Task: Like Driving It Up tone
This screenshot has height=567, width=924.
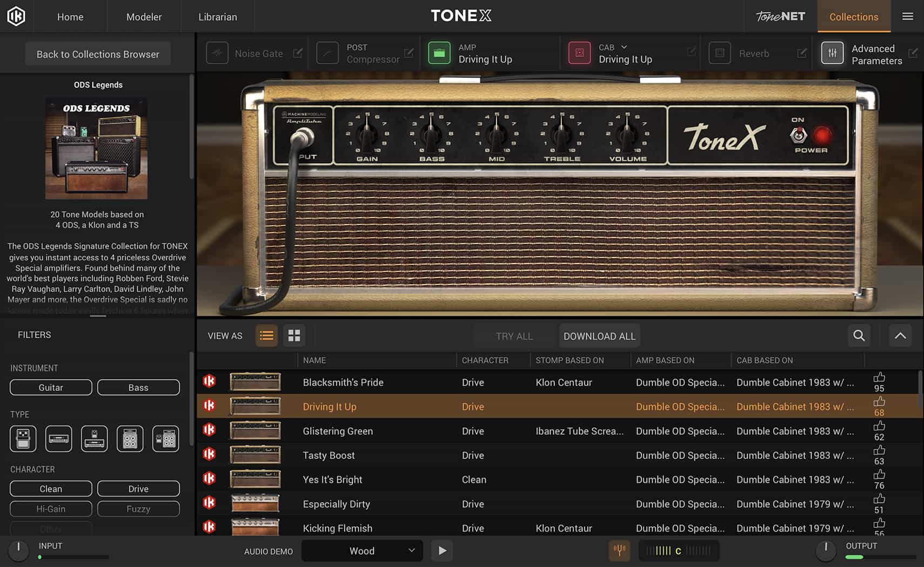Action: click(879, 401)
